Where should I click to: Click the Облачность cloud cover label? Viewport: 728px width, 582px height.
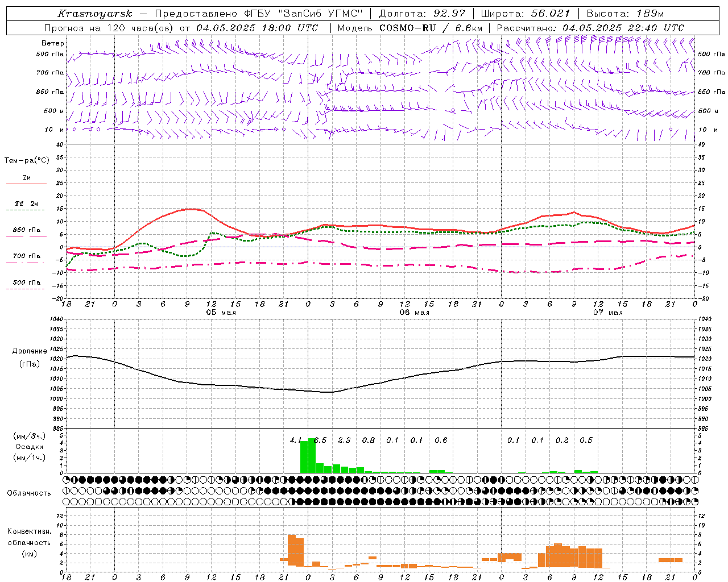[29, 493]
